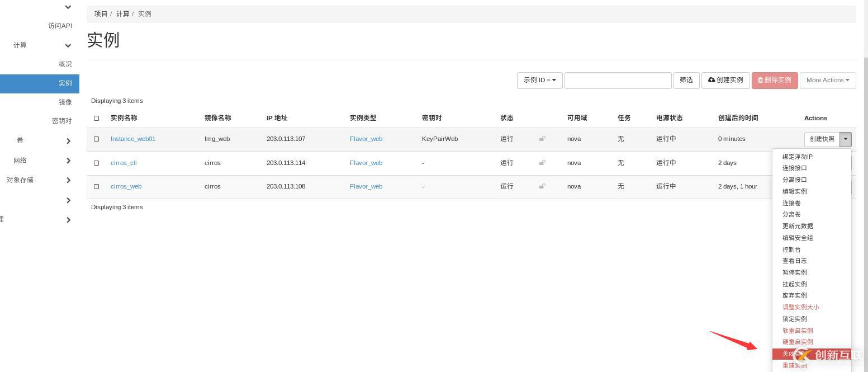Click the 筛选 button

click(x=686, y=80)
